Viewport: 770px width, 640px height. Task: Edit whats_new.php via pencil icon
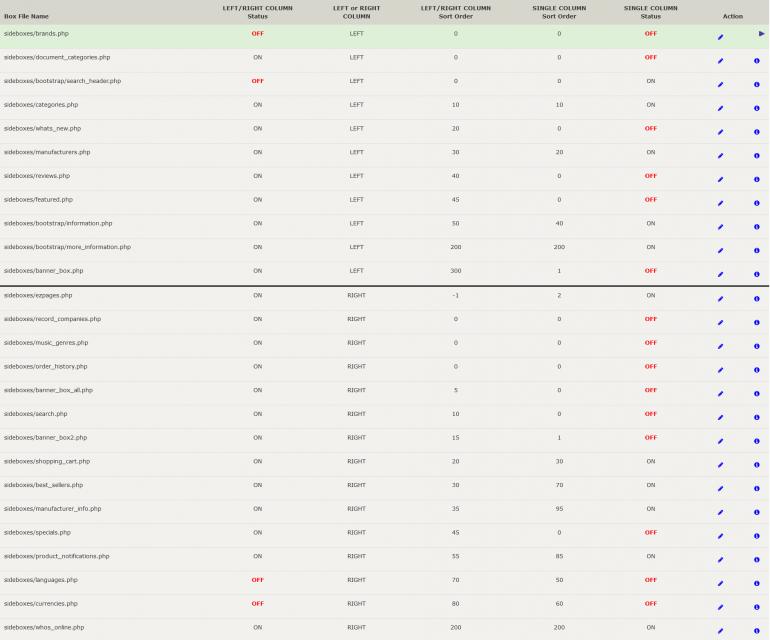(720, 132)
